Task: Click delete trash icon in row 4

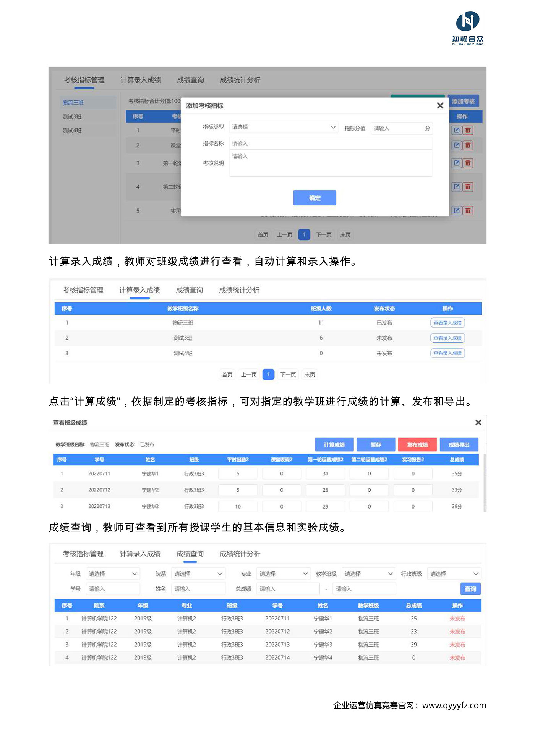Action: point(468,187)
